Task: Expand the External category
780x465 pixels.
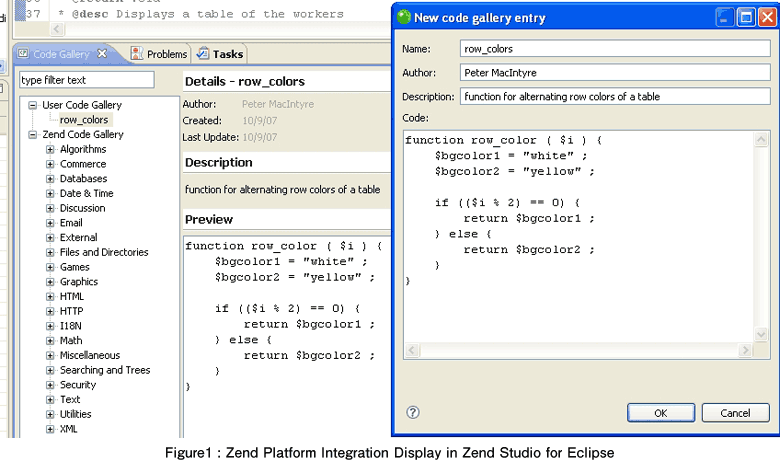Action: pyautogui.click(x=50, y=238)
